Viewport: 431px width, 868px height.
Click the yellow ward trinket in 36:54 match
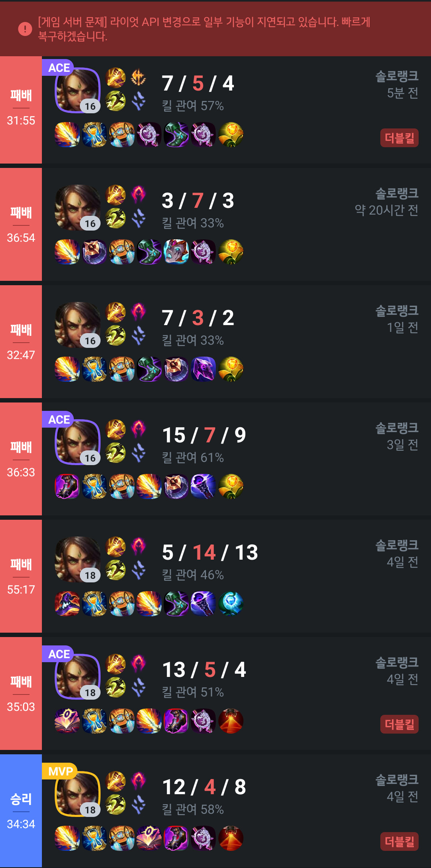[231, 252]
